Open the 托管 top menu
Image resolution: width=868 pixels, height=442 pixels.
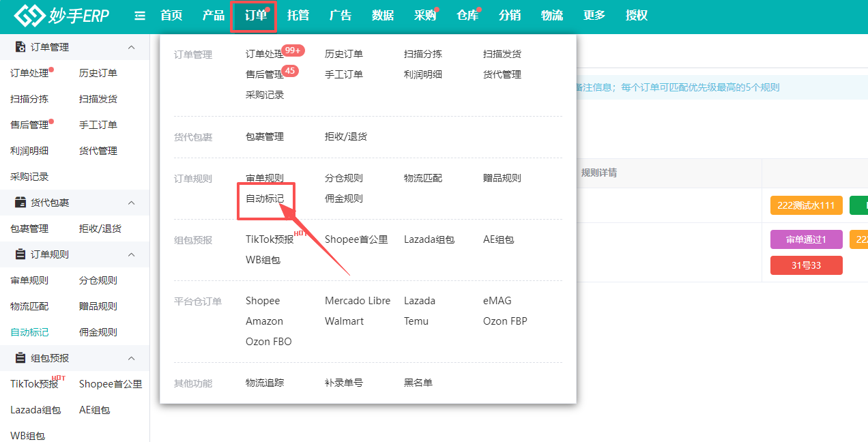tap(298, 16)
